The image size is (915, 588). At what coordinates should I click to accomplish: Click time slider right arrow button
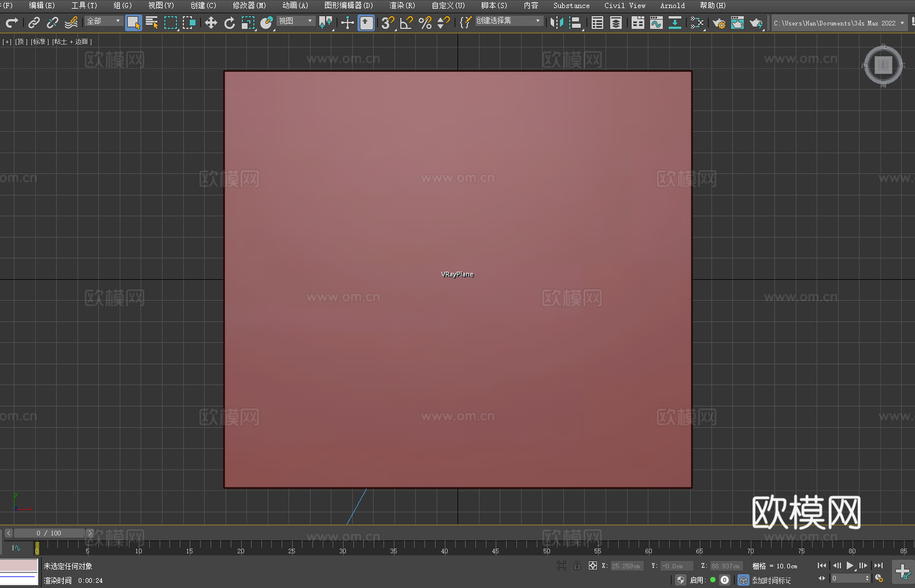tap(90, 533)
